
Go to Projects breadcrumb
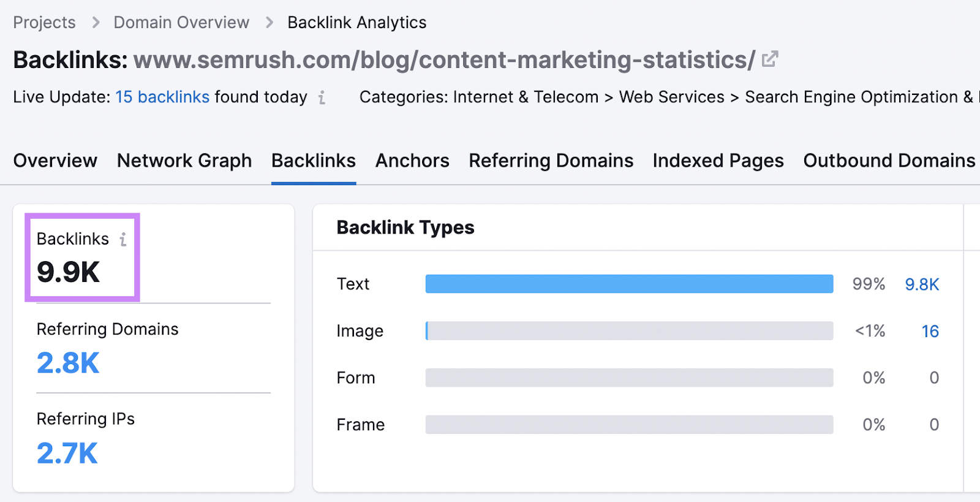click(x=44, y=23)
